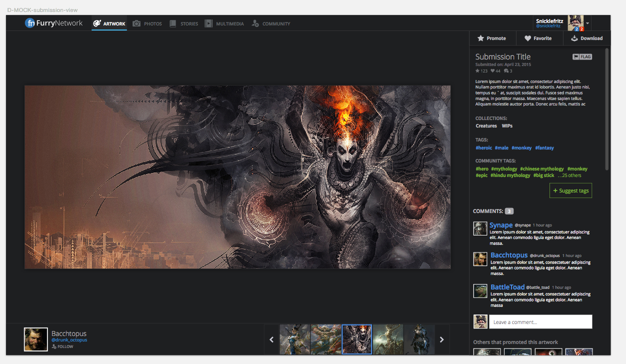This screenshot has width=626, height=364.
Task: Download the submission
Action: [x=587, y=38]
